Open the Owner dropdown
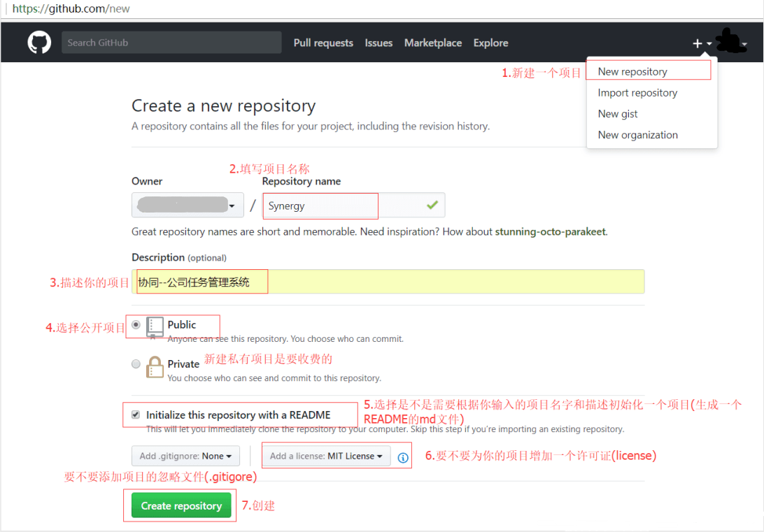The image size is (764, 532). pos(188,205)
